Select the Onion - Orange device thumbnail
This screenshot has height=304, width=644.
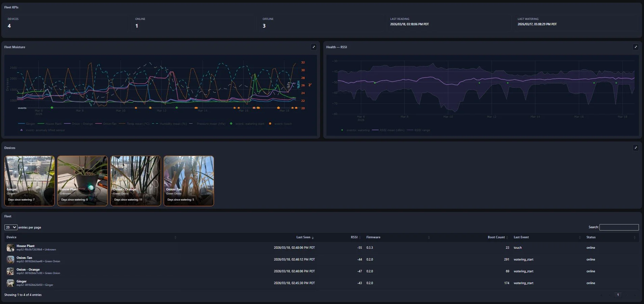pos(136,181)
